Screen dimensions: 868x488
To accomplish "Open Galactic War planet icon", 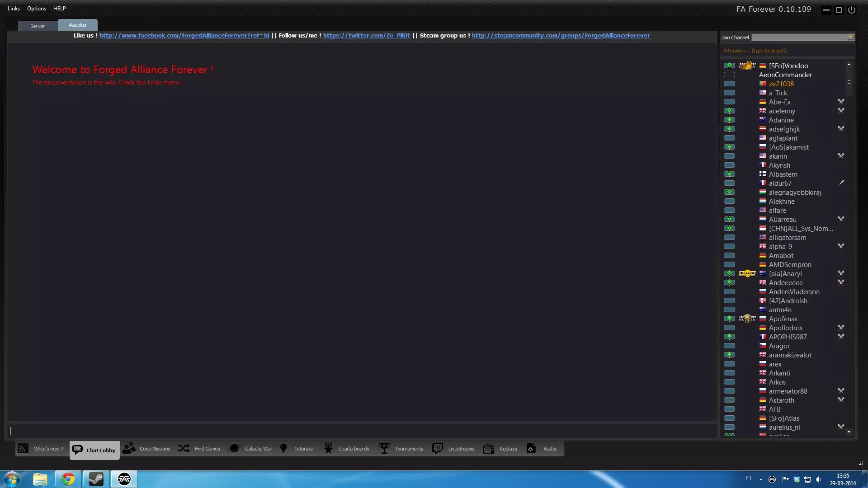I will coord(234,448).
